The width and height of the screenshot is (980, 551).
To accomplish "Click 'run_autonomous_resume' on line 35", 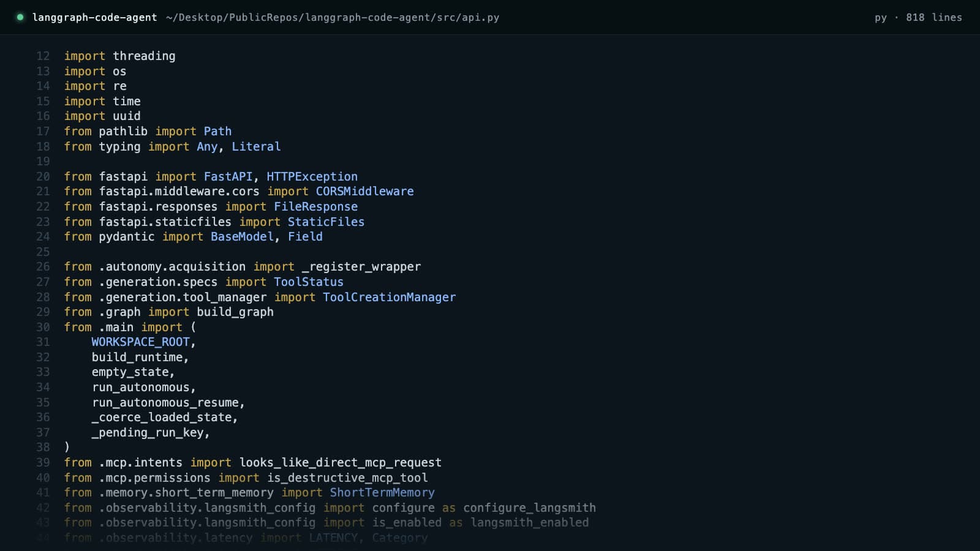I will (165, 402).
